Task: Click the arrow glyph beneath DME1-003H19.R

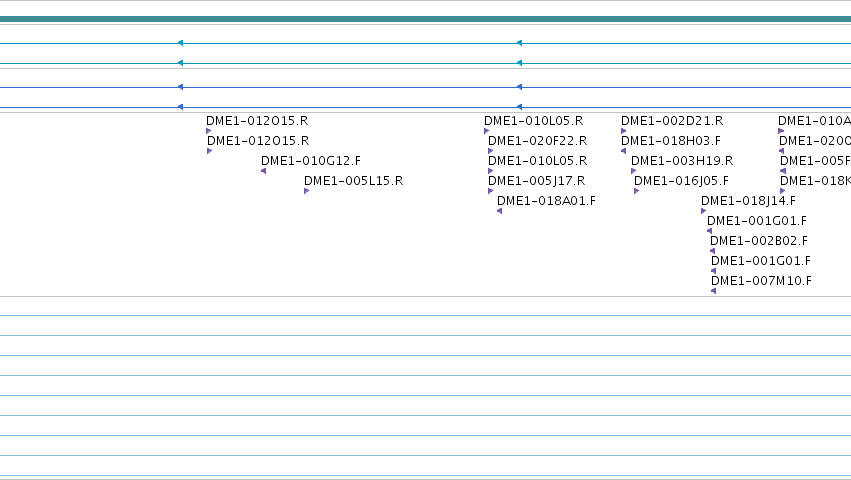Action: (x=633, y=171)
